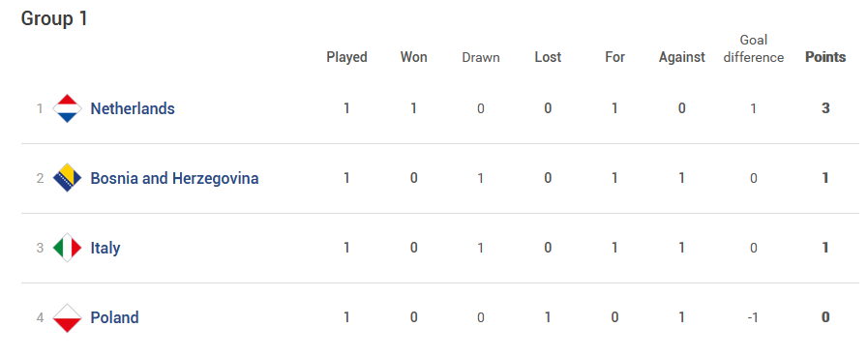The image size is (868, 357).
Task: Click the Won column header
Action: click(x=413, y=57)
